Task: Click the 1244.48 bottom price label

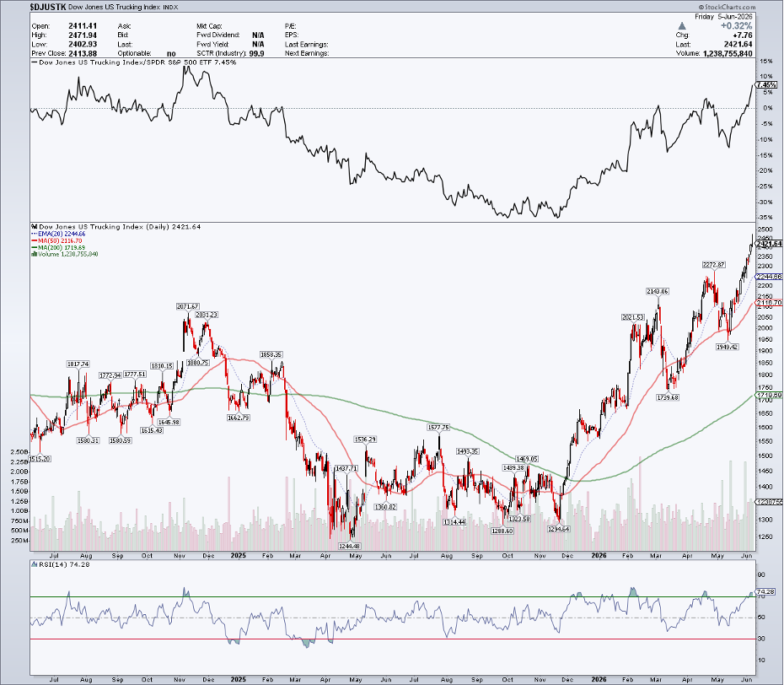Action: pos(350,546)
